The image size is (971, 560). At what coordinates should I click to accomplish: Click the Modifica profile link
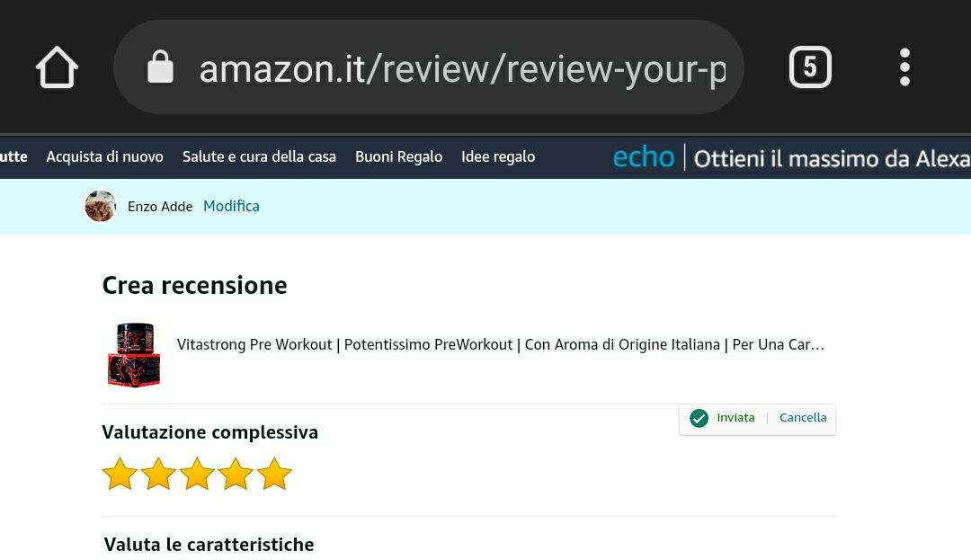(231, 206)
